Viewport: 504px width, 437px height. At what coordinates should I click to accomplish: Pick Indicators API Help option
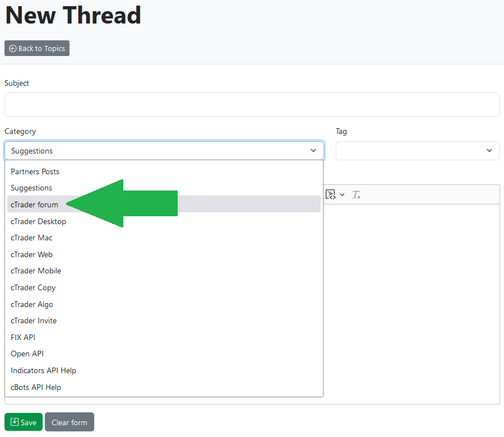164,370
